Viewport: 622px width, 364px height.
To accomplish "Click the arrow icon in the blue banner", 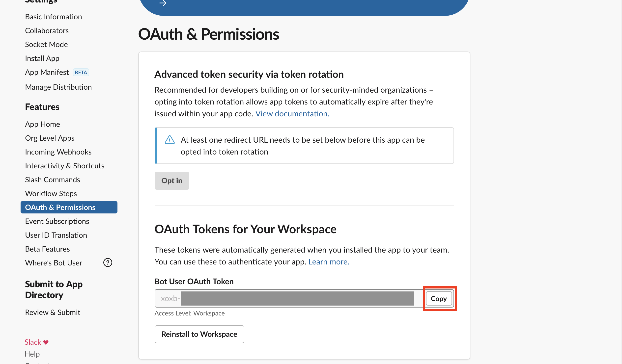I will coord(163,3).
